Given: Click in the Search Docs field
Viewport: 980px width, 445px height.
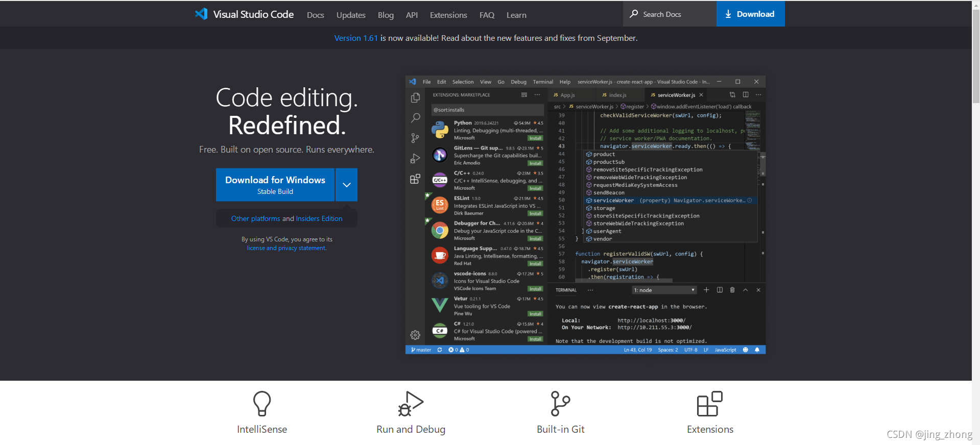Looking at the screenshot, I should point(670,14).
